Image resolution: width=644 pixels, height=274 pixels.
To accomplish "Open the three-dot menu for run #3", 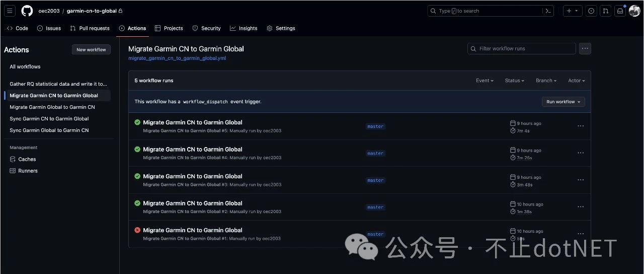I will tap(581, 180).
